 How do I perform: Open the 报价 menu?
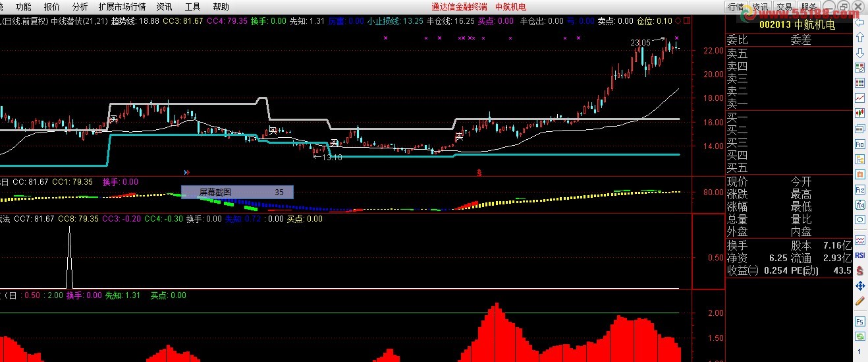point(51,7)
